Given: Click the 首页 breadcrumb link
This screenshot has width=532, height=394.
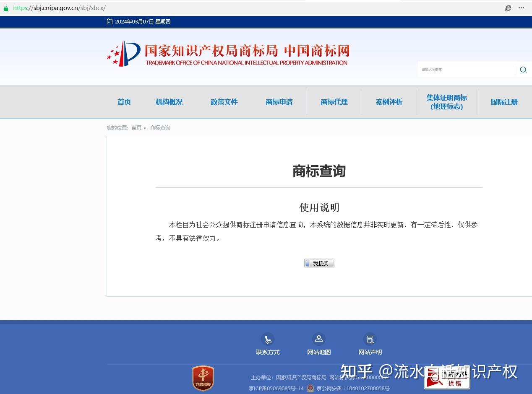Looking at the screenshot, I should click(136, 128).
